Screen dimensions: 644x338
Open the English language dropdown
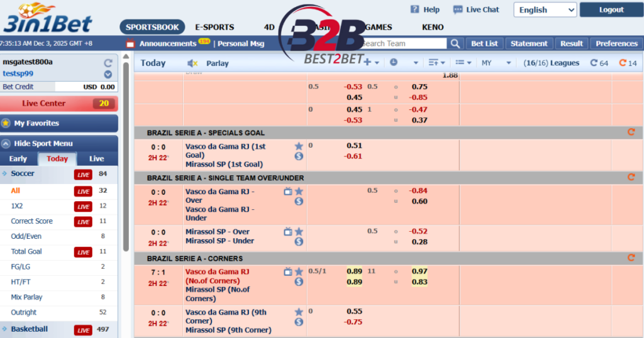pyautogui.click(x=545, y=10)
